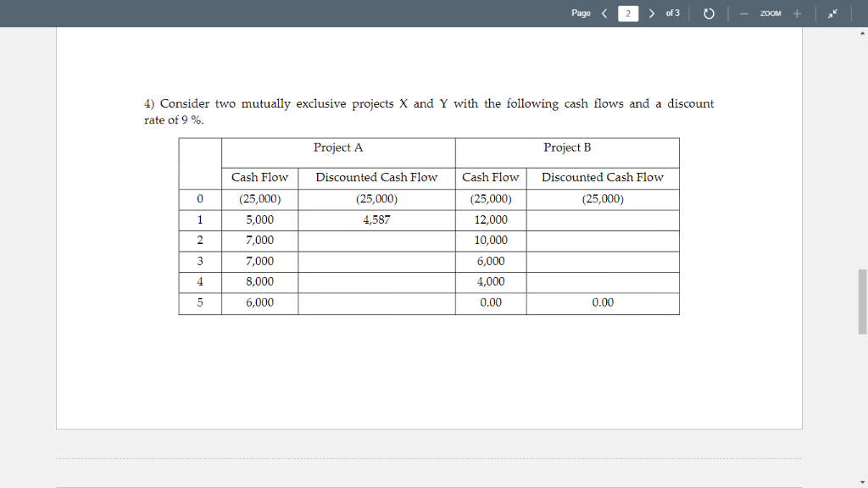This screenshot has width=868, height=488.
Task: Click the empty discounted cash flow cell for year 2
Action: click(x=376, y=240)
